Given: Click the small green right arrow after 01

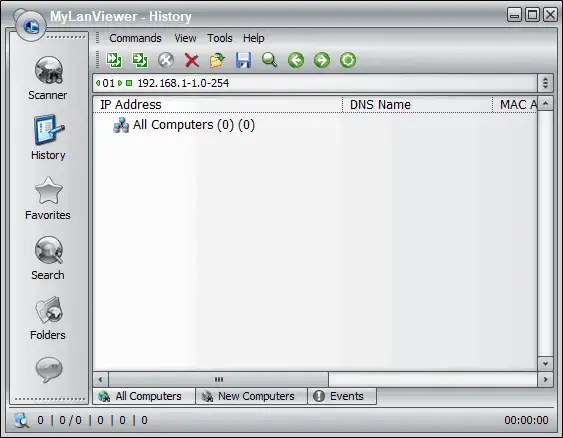Looking at the screenshot, I should [x=120, y=83].
